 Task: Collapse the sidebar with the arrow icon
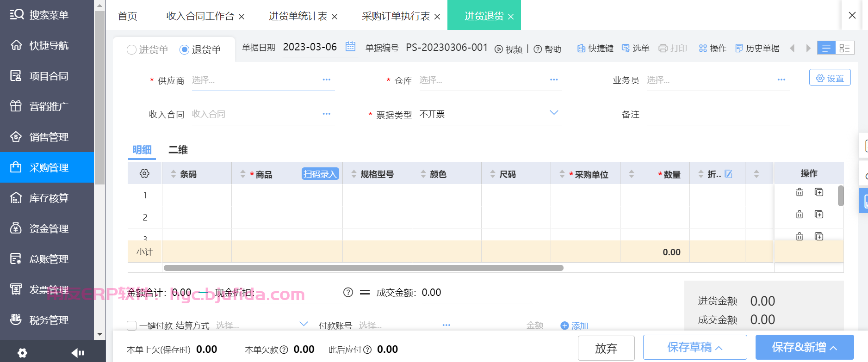77,353
